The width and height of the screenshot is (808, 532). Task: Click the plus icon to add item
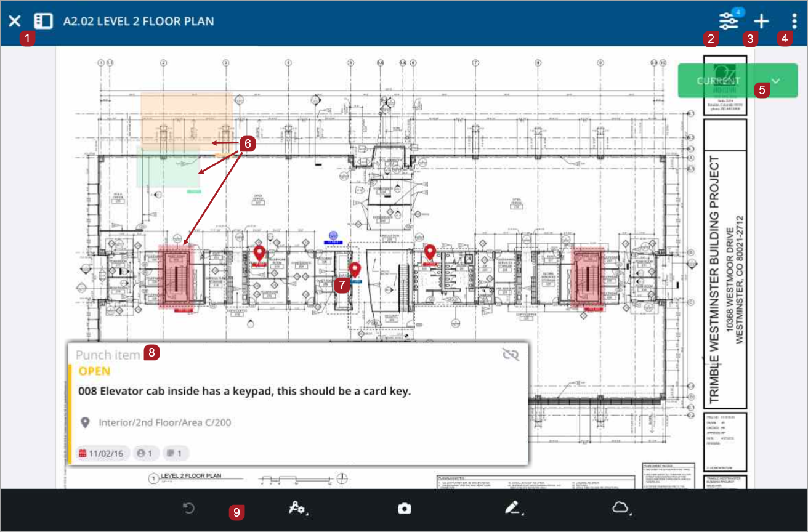[x=762, y=21]
